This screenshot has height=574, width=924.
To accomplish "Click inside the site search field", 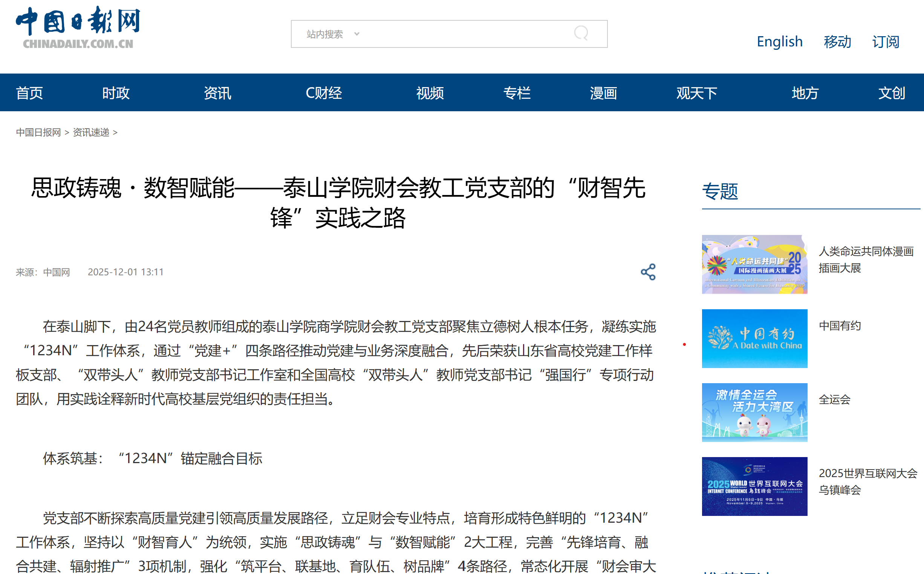I will point(463,34).
